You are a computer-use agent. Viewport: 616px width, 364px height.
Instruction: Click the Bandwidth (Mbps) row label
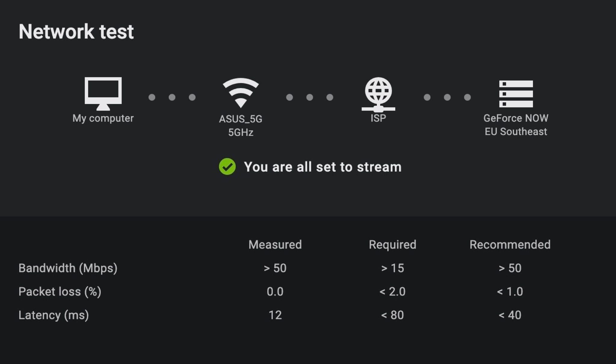point(68,268)
